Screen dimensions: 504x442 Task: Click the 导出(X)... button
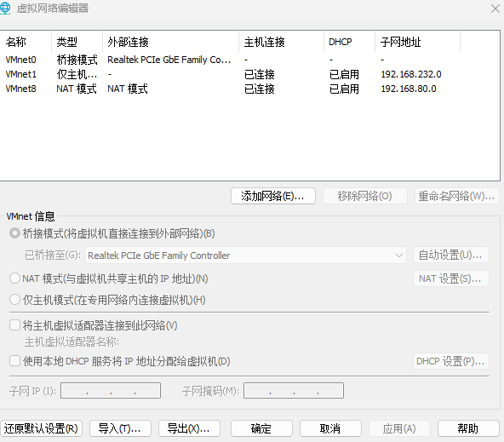point(189,428)
